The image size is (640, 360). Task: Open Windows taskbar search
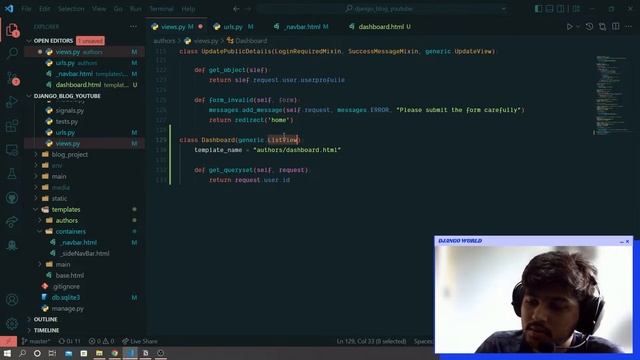click(22, 353)
